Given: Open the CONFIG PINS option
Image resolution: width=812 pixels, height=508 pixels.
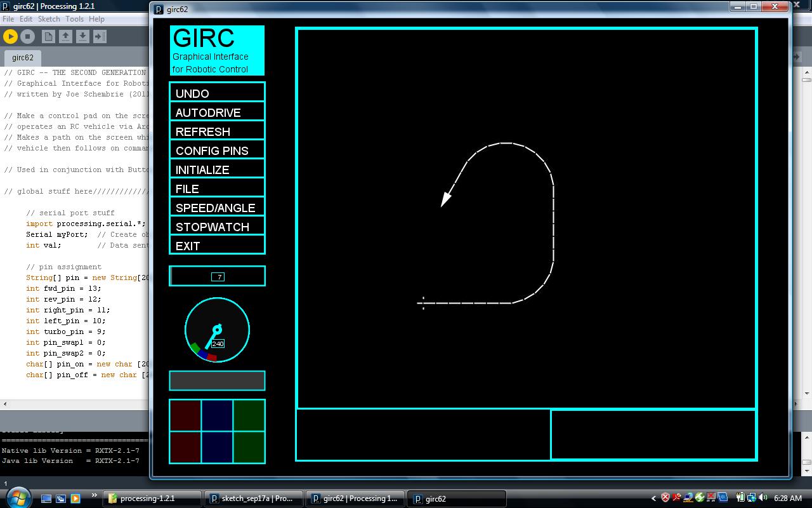Looking at the screenshot, I should tap(217, 150).
